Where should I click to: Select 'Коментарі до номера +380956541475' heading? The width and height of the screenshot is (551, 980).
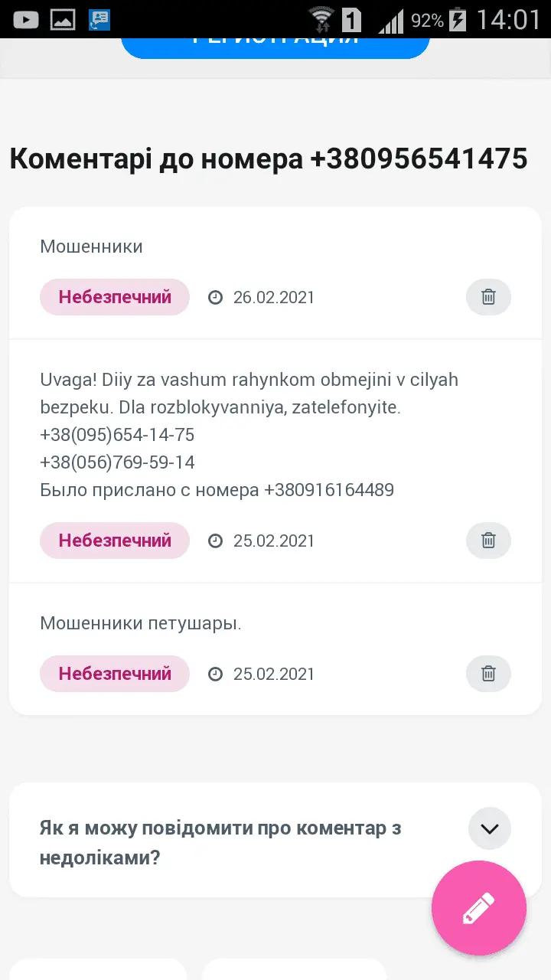click(269, 159)
